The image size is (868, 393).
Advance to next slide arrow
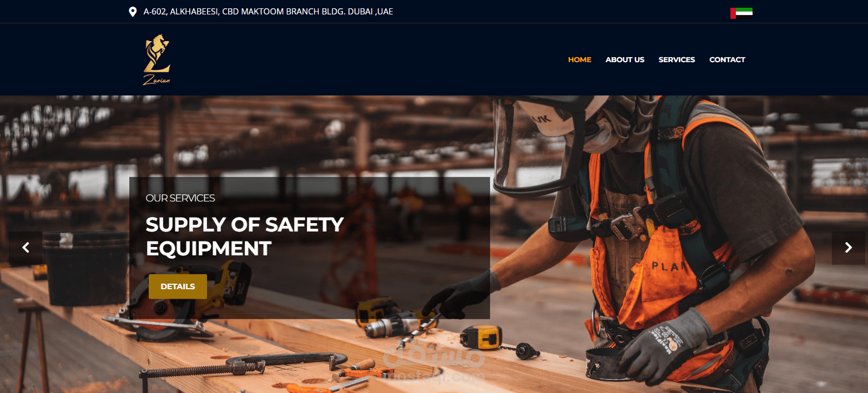click(848, 248)
